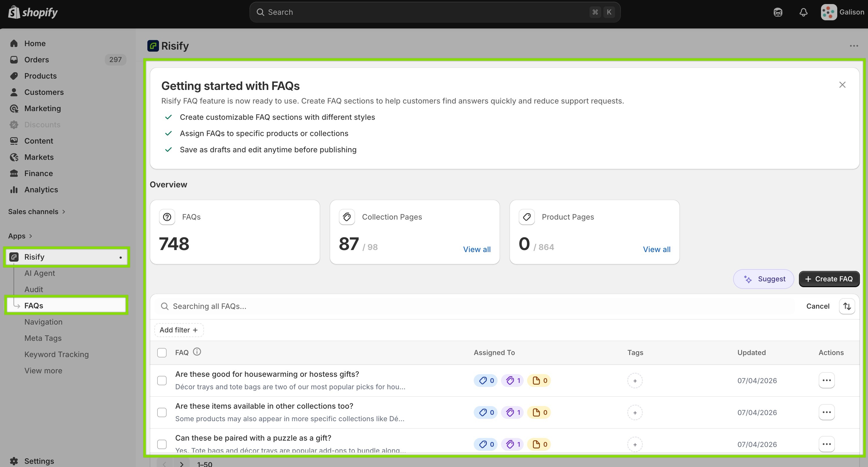Check the other collections FAQ row
Screen dimensions: 868x467
[162, 412]
